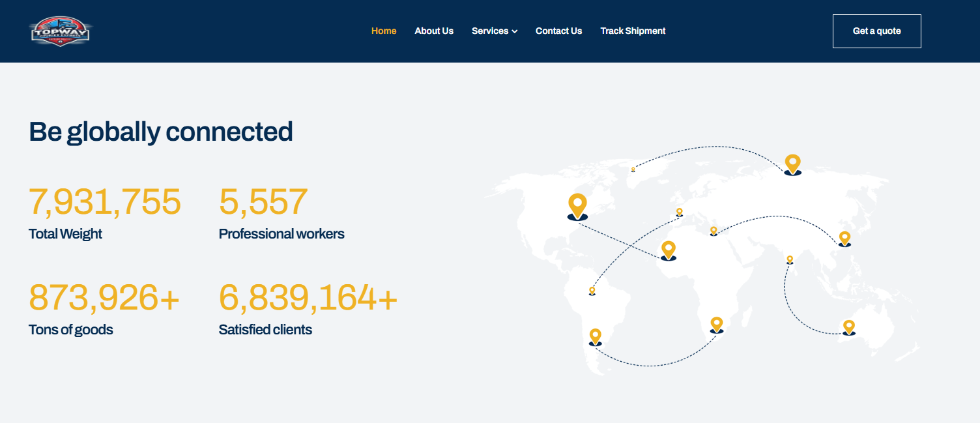
Task: Expand the Services dropdown chevron
Action: tap(515, 31)
